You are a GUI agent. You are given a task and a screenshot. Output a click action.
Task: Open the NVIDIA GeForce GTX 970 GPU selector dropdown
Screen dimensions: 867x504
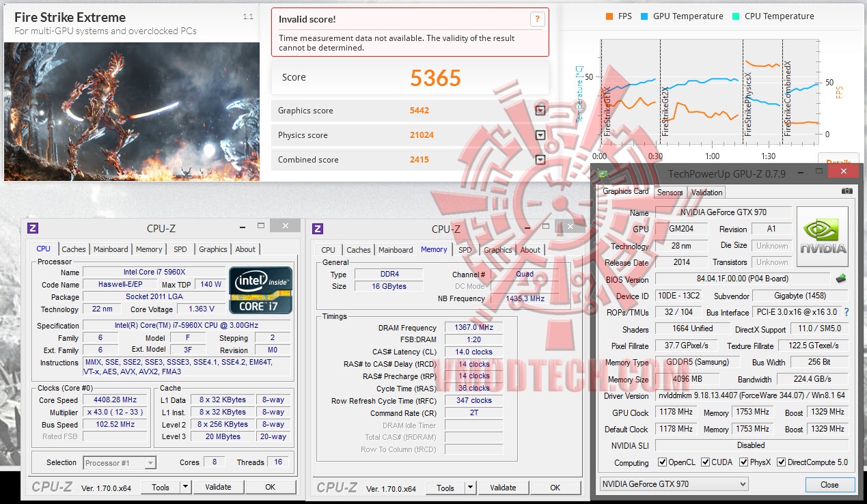click(674, 484)
